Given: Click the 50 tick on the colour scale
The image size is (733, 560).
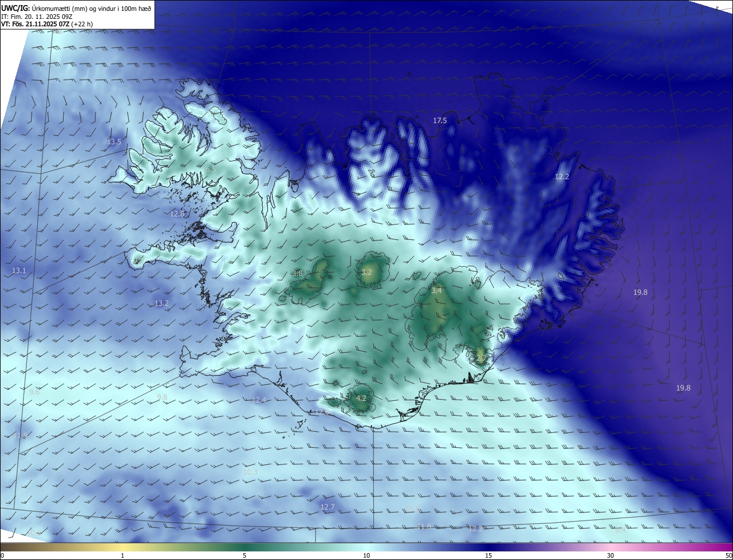Looking at the screenshot, I should [728, 555].
